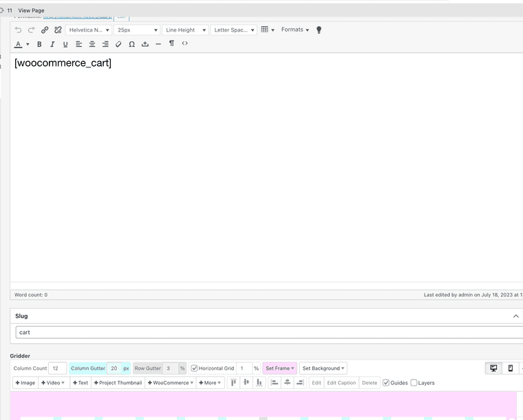Screen dimensions: 523x420
Task: Toggle italic formatting
Action: point(52,44)
